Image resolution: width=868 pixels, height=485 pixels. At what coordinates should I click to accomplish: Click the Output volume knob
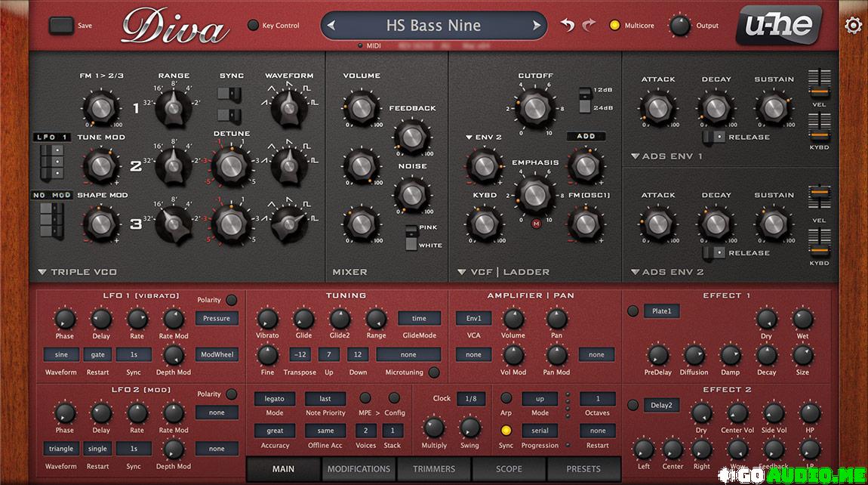[x=680, y=26]
